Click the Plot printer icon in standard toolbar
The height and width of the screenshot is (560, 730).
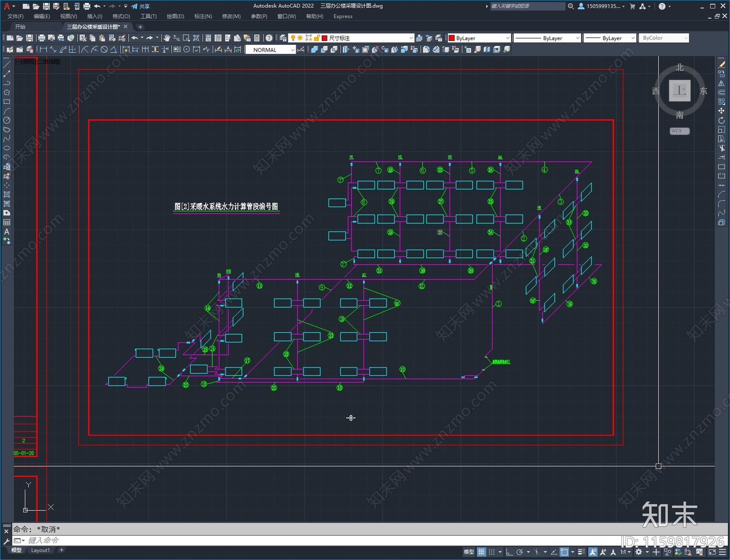pyautogui.click(x=42, y=38)
